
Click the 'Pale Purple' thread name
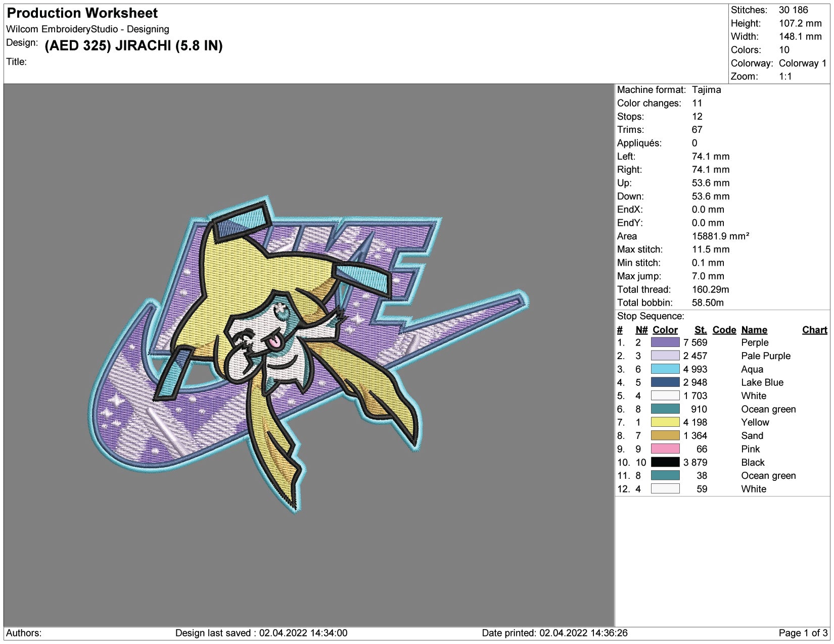[x=766, y=356]
